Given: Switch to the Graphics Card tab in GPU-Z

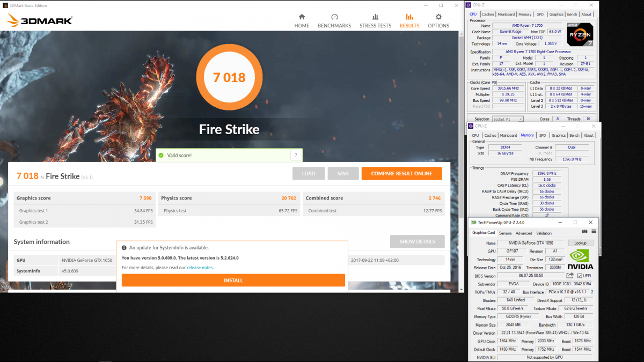Looking at the screenshot, I should coord(484,233).
